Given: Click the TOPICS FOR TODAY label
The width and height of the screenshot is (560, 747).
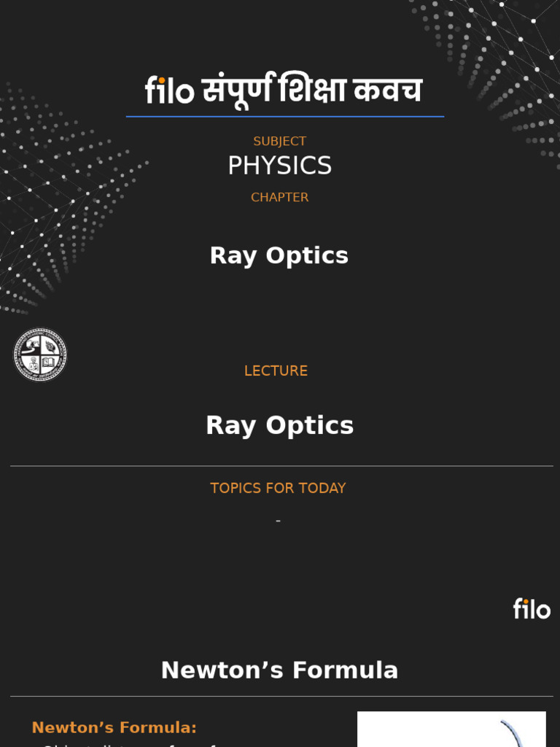Looking at the screenshot, I should (278, 489).
